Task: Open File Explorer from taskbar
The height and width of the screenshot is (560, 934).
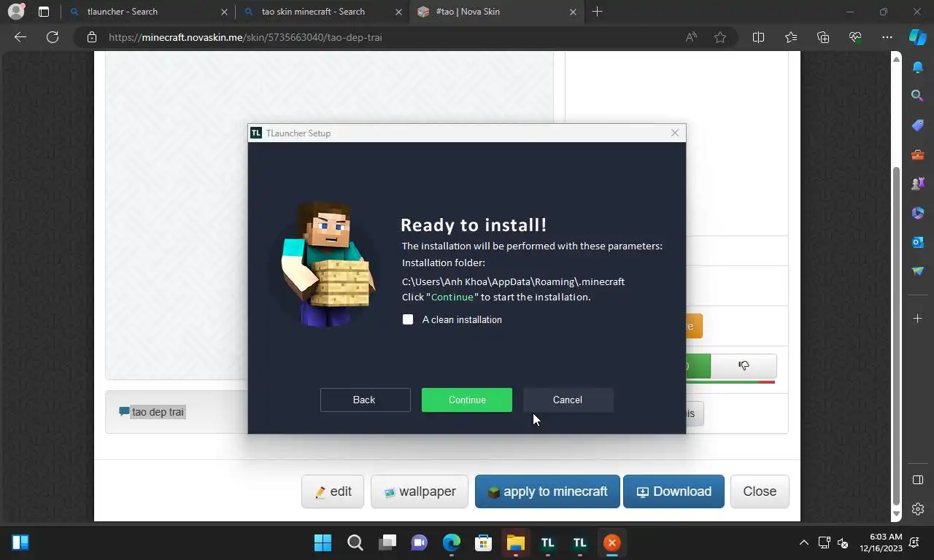Action: 516,542
